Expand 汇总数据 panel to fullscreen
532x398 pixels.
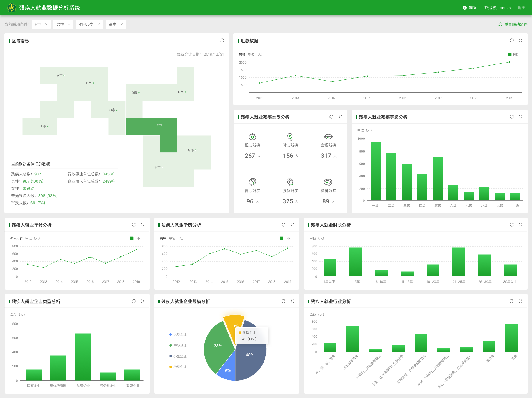(x=521, y=41)
